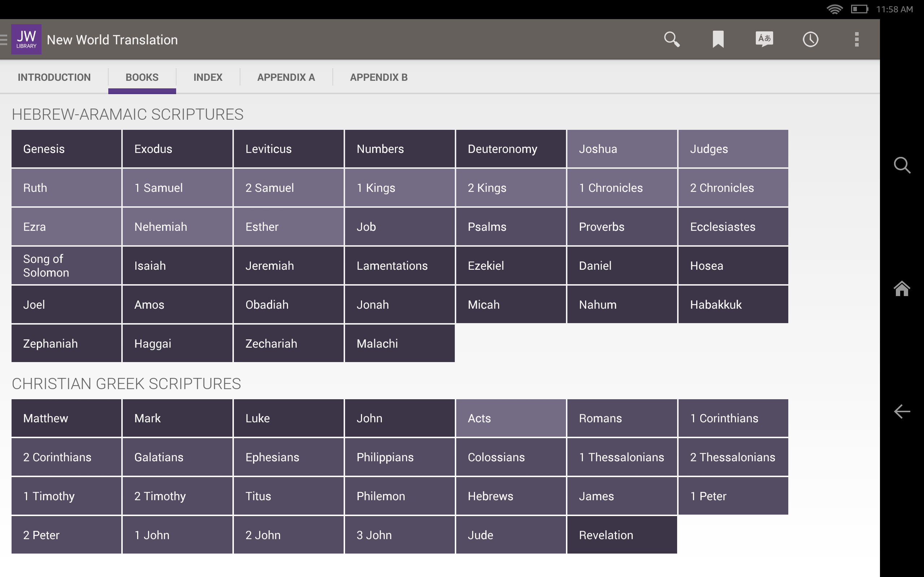Open the Appendix A tab
Viewport: 924px width, 577px height.
tap(286, 78)
